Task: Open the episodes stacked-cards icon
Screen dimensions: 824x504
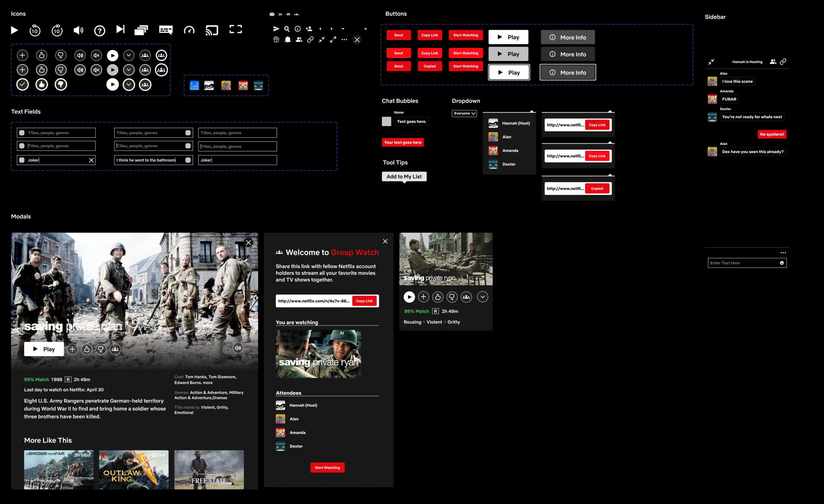Action: click(x=141, y=30)
